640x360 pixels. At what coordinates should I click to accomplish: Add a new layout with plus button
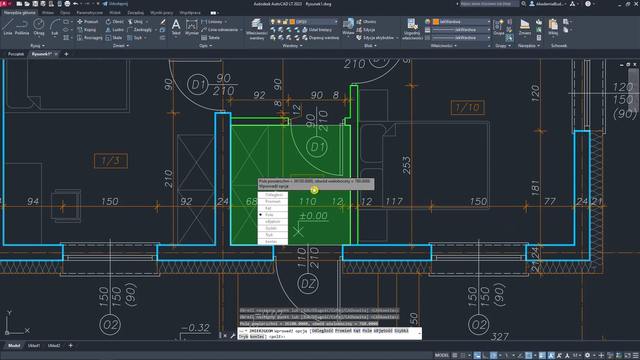[71, 346]
